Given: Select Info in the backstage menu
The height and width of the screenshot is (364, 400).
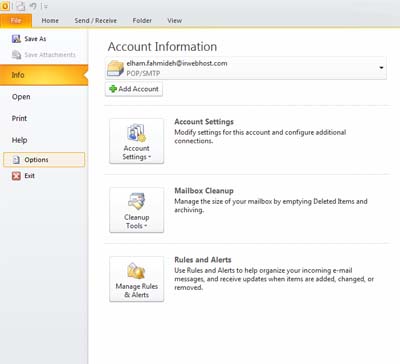Looking at the screenshot, I should 44,75.
